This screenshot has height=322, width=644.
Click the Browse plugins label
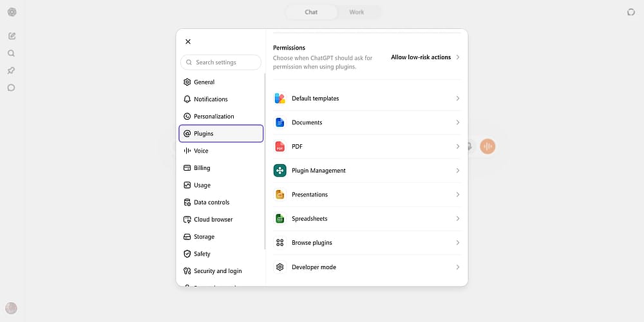(312, 243)
